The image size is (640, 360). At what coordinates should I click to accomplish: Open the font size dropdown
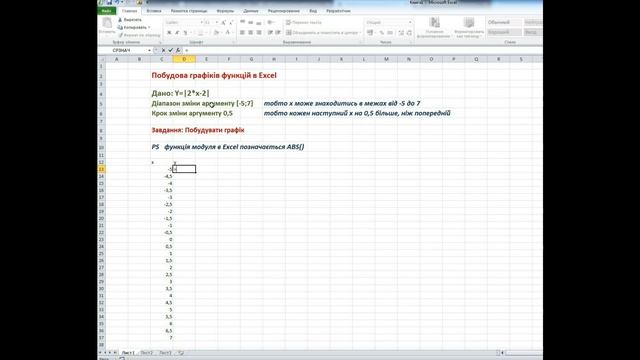point(217,22)
